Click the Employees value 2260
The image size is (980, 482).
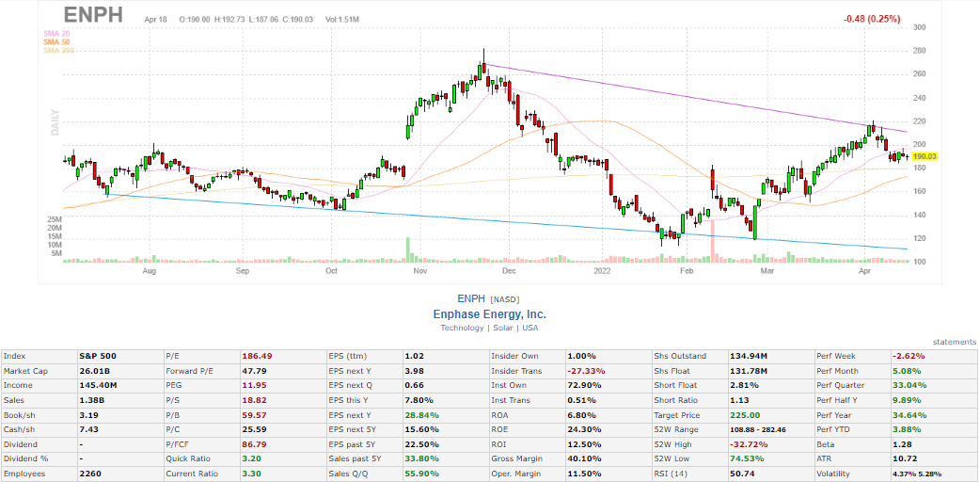coord(90,474)
